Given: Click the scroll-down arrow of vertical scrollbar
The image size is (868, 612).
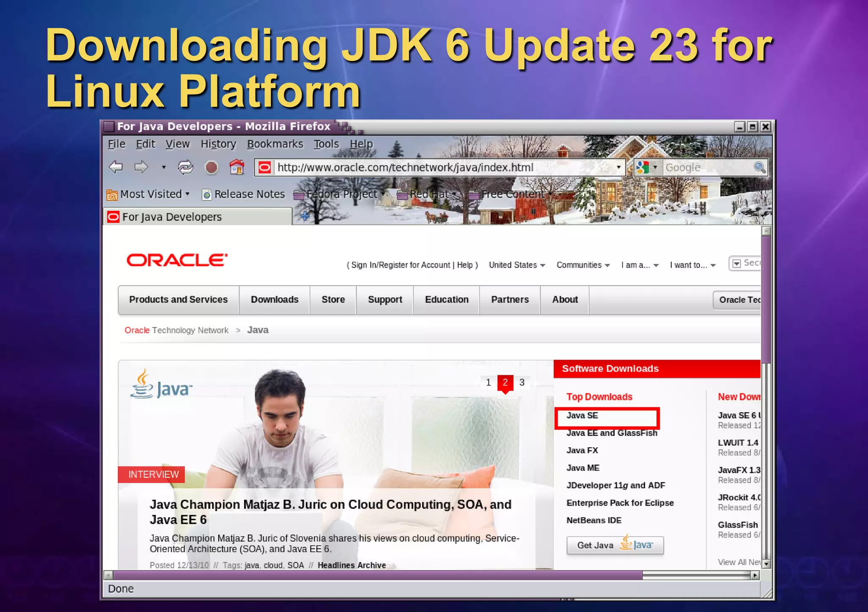Looking at the screenshot, I should (x=766, y=564).
